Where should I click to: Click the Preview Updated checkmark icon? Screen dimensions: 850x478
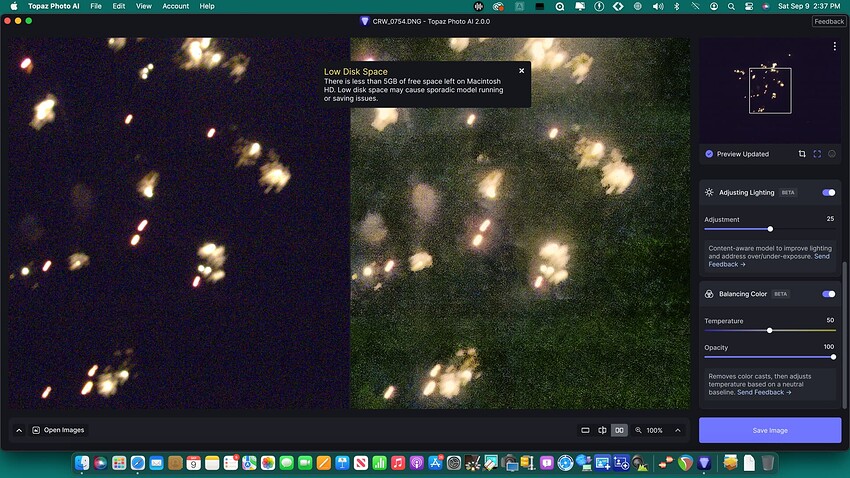tap(709, 154)
